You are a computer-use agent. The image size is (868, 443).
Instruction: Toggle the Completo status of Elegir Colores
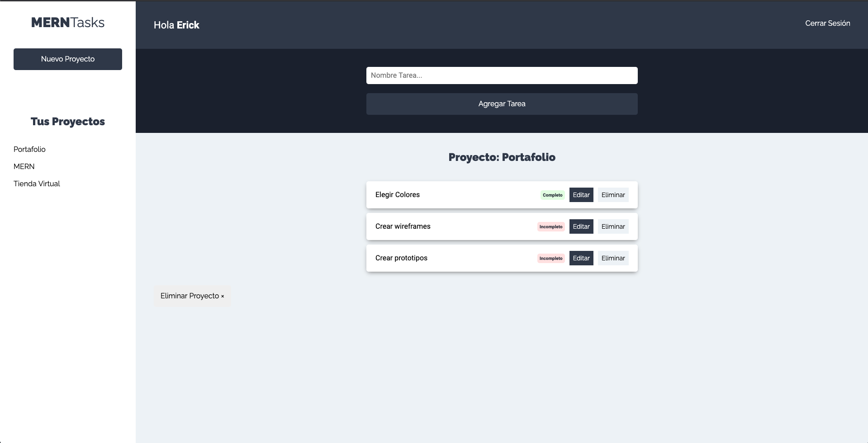[x=553, y=195]
